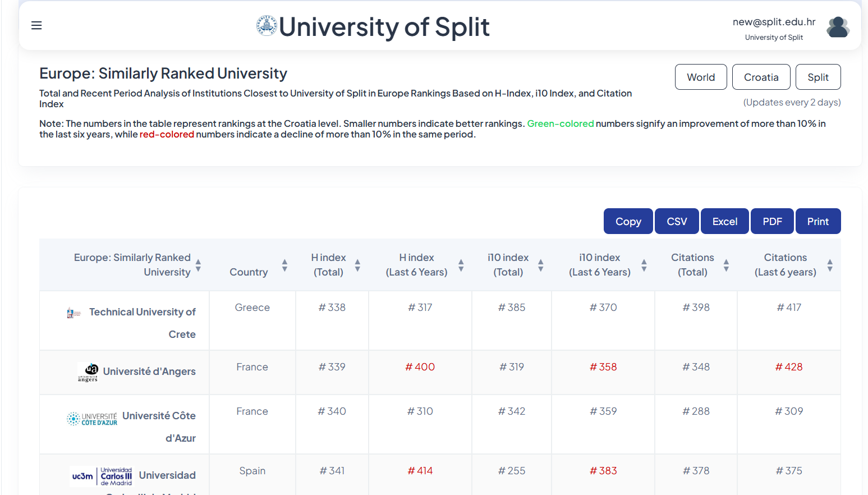Click # 309 citations last 6 years
Viewport: 868px width, 495px height.
tap(789, 411)
